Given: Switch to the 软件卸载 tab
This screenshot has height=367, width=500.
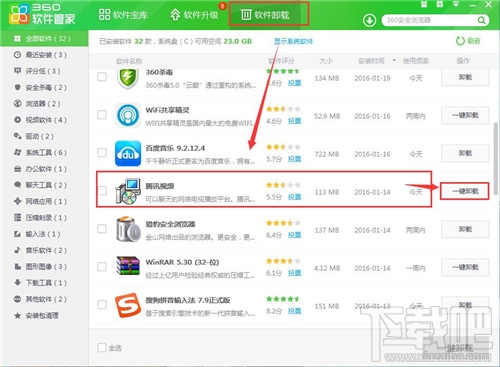Looking at the screenshot, I should pos(265,15).
